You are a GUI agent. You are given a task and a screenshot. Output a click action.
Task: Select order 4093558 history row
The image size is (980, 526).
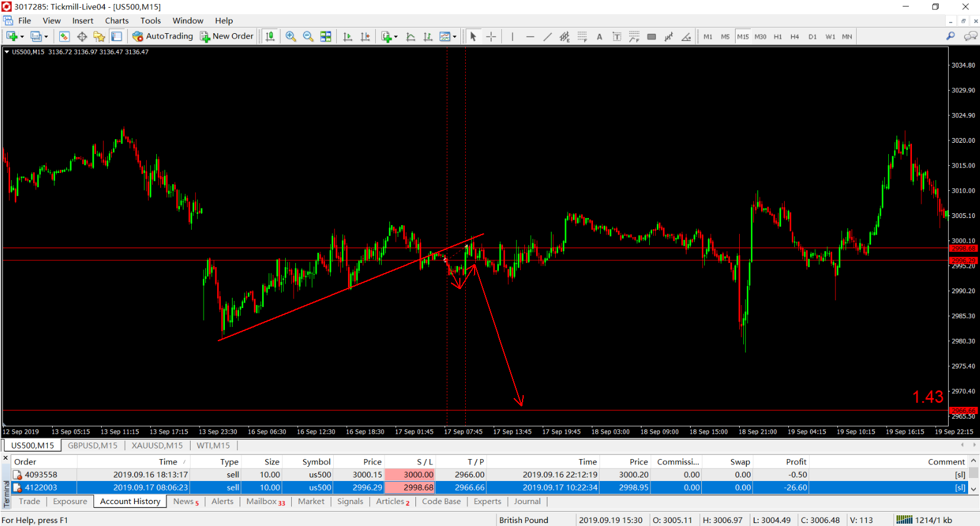click(490, 474)
